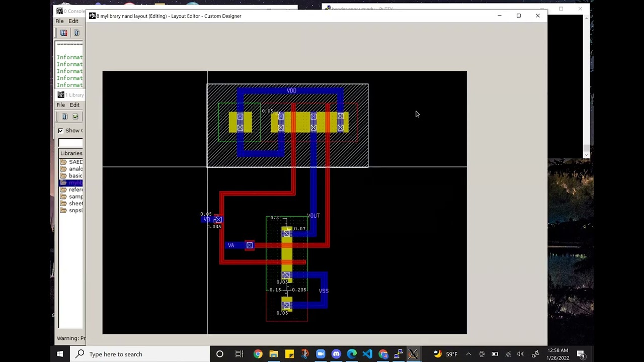Open second Chrome profile taskbar icon
Image resolution: width=644 pixels, height=362 pixels.
[x=383, y=354]
